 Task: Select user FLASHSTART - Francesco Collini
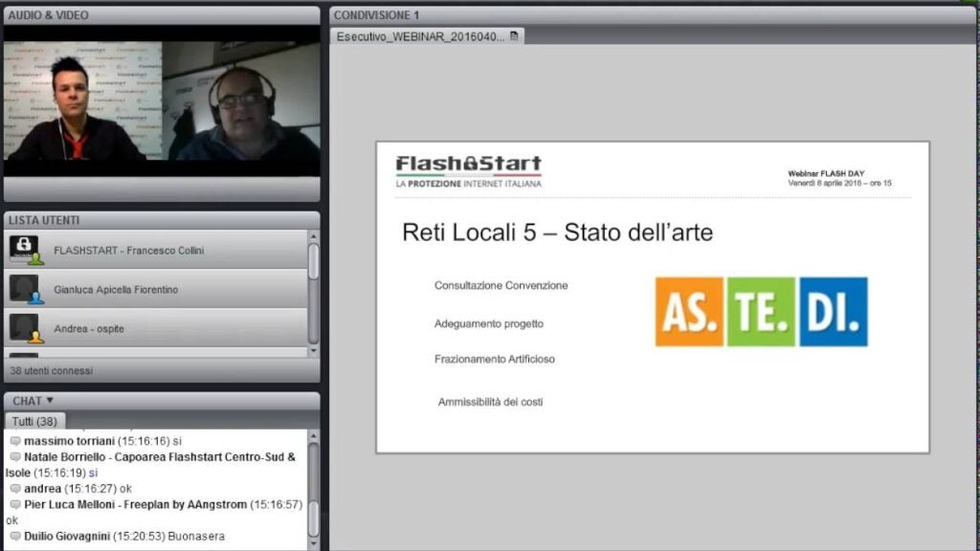click(156, 250)
